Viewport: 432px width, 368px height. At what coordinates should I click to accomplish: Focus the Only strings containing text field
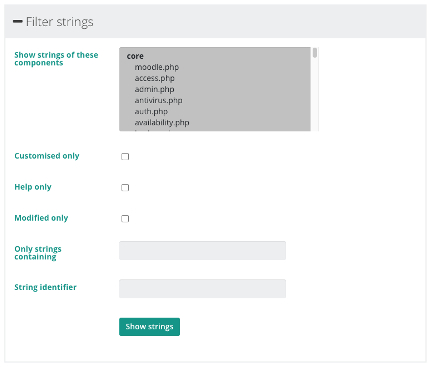(202, 250)
